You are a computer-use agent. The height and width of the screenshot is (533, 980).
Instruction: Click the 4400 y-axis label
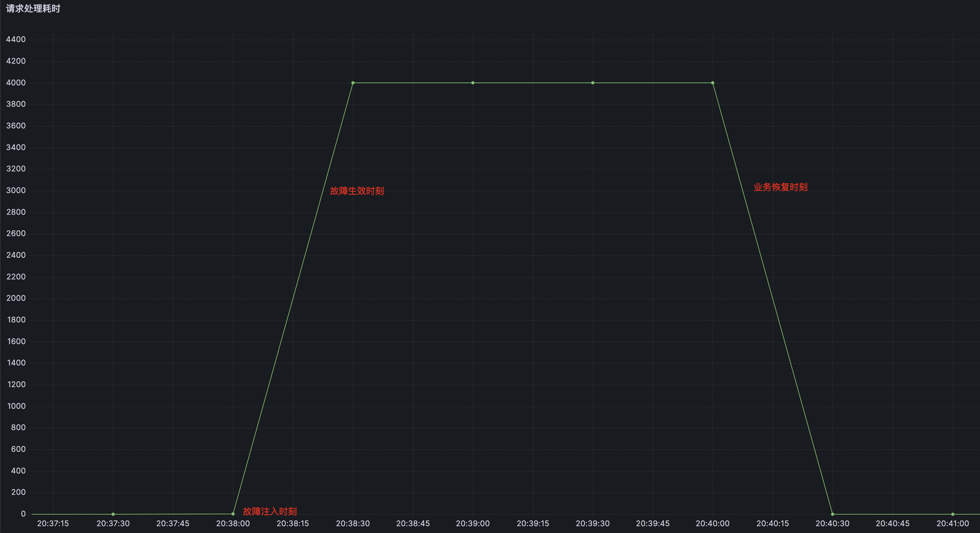[x=16, y=39]
